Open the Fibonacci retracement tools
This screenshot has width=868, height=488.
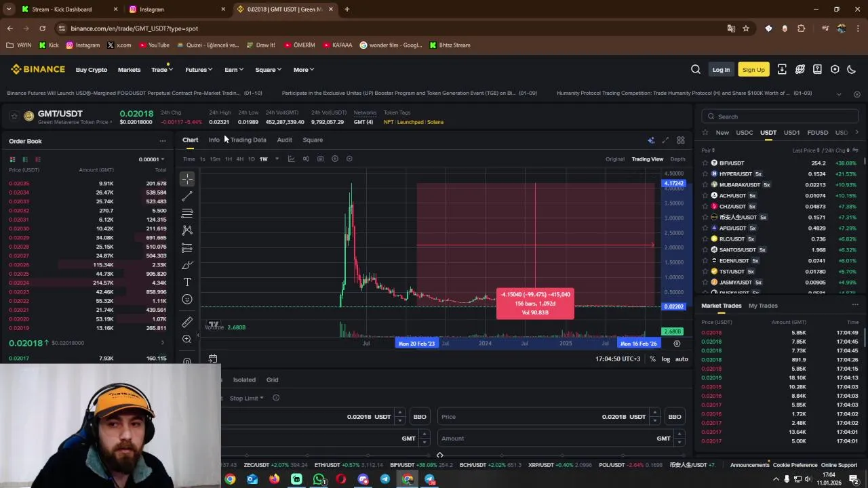click(187, 213)
